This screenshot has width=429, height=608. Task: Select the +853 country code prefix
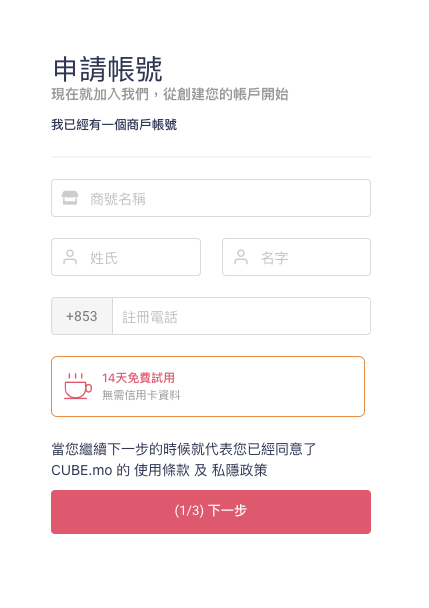(82, 316)
